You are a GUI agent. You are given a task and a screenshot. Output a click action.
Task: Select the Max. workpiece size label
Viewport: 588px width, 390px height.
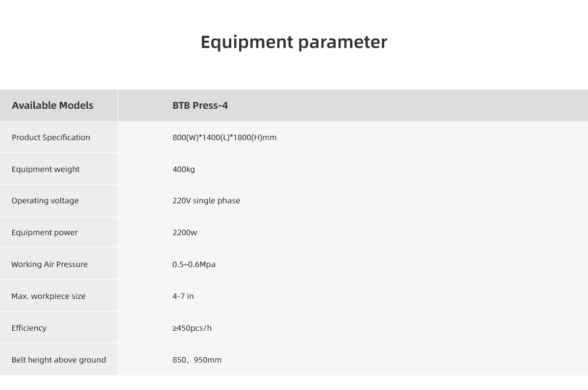tap(49, 296)
